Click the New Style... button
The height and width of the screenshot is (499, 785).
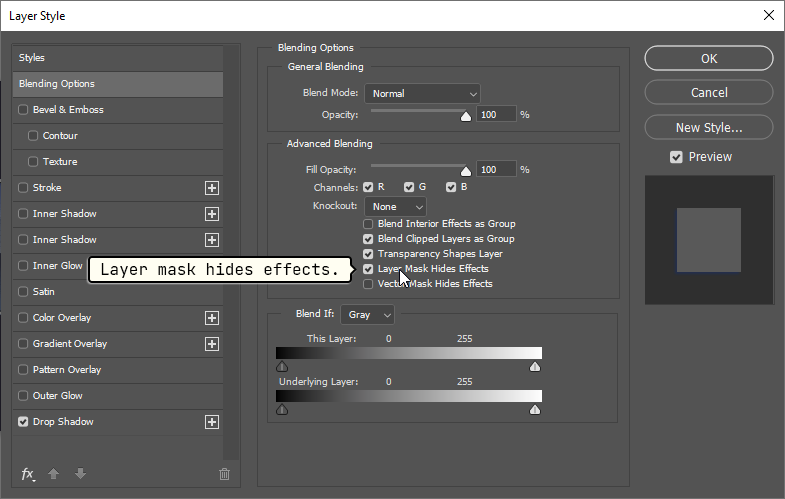click(708, 128)
